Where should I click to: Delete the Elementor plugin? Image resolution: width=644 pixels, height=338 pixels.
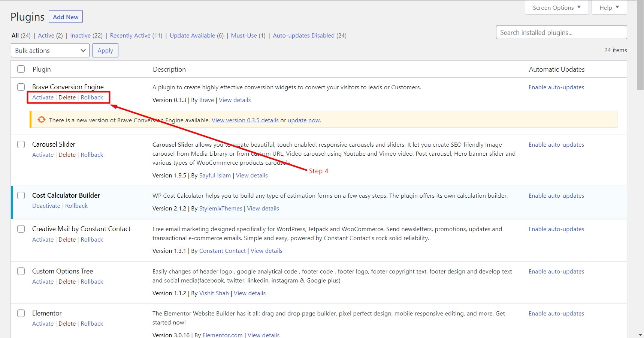67,323
